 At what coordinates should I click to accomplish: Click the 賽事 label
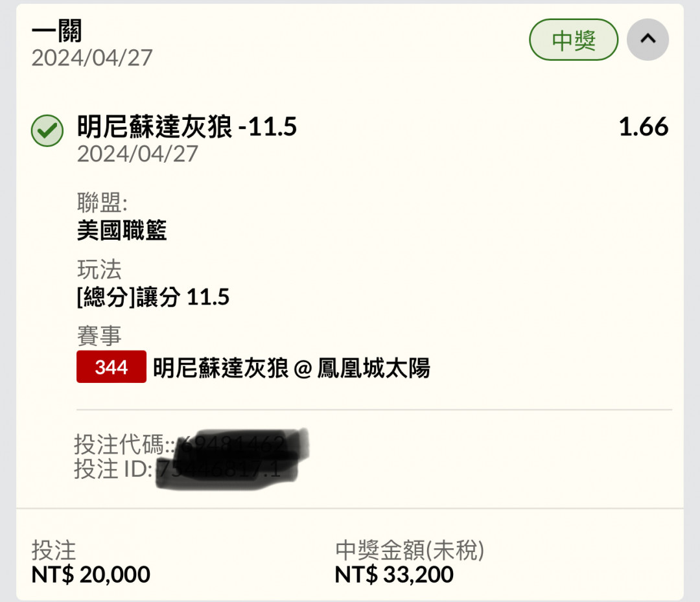click(99, 336)
